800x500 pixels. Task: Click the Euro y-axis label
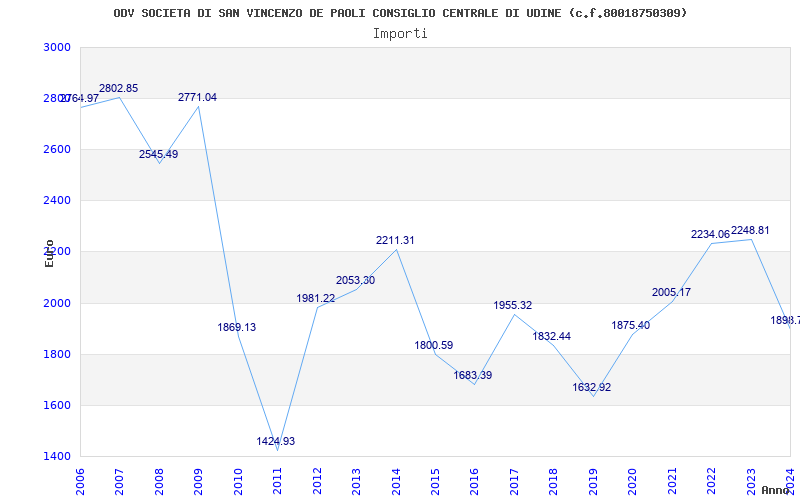[x=49, y=254]
